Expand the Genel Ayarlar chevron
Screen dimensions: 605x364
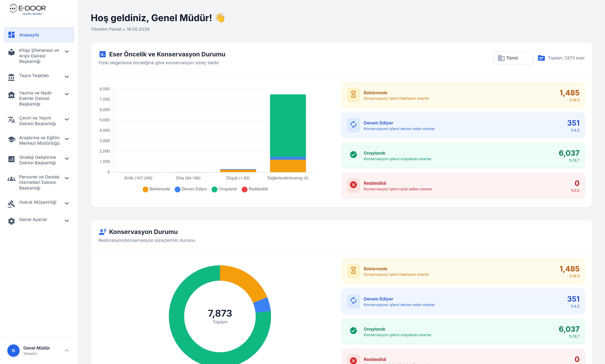tap(67, 221)
